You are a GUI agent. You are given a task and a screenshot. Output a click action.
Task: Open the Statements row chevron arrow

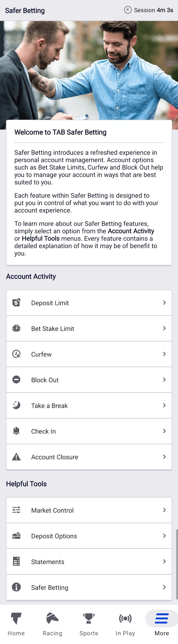[164, 561]
